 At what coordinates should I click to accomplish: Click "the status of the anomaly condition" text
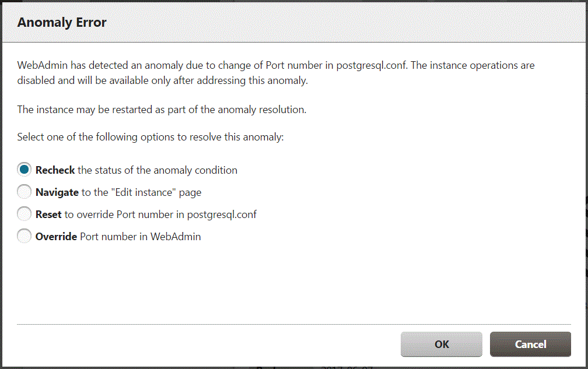[157, 170]
